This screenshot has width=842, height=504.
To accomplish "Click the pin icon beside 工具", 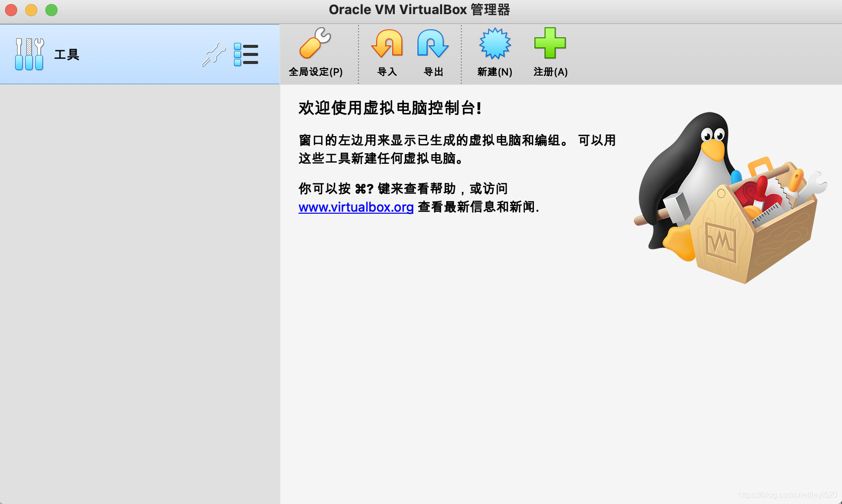I will click(214, 54).
